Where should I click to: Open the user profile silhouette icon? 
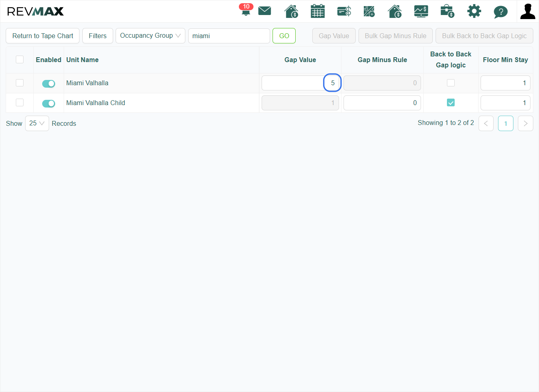[x=528, y=11]
